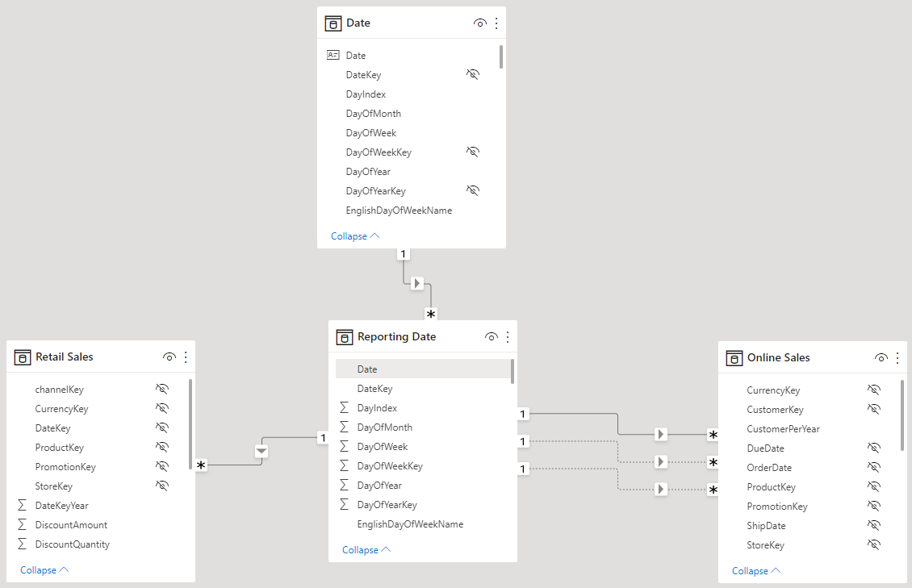Click the sigma icon beside DayOfMonth in Reporting Date
Viewport: 912px width, 588px height.
pyautogui.click(x=345, y=427)
